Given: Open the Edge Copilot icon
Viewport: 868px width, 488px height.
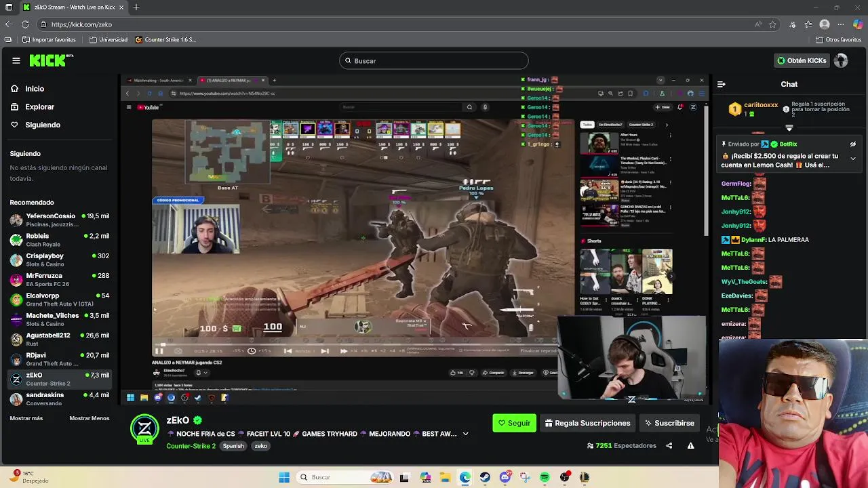Looking at the screenshot, I should [858, 24].
